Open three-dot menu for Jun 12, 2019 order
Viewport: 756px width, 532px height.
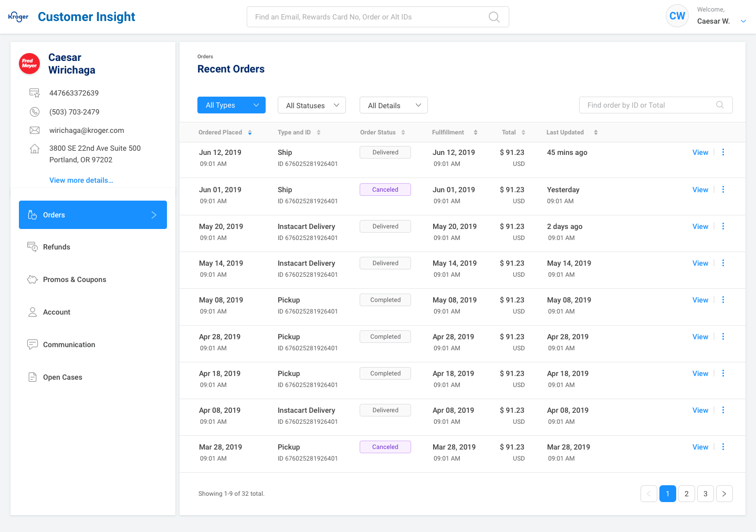pyautogui.click(x=723, y=152)
